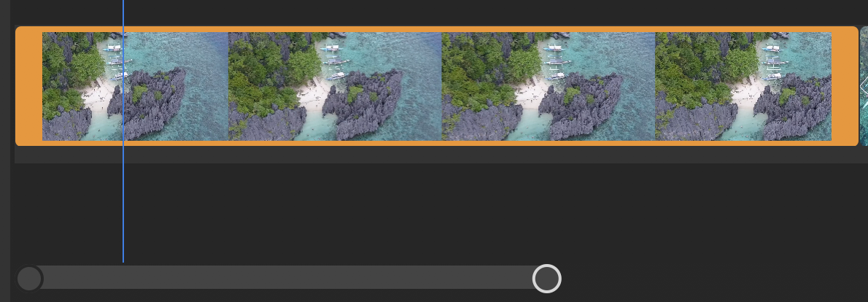Click the dark left handle of the scrollbar
The image size is (868, 302).
(x=29, y=278)
